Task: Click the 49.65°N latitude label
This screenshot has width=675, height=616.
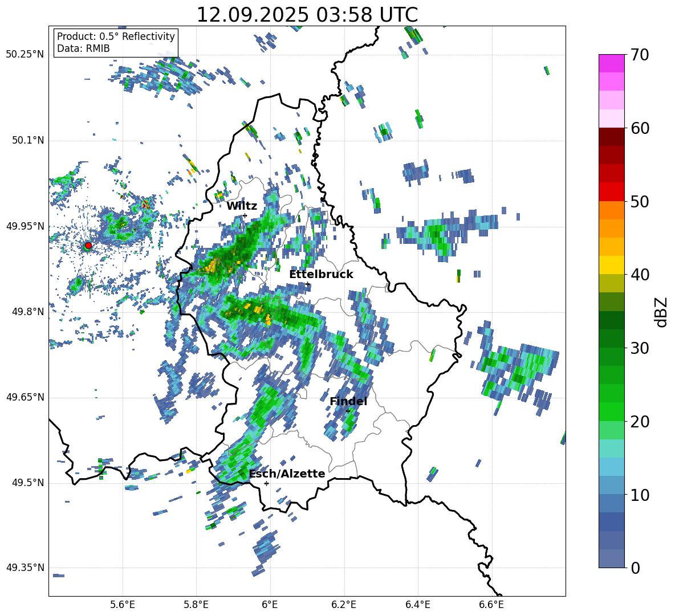Action: 25,397
